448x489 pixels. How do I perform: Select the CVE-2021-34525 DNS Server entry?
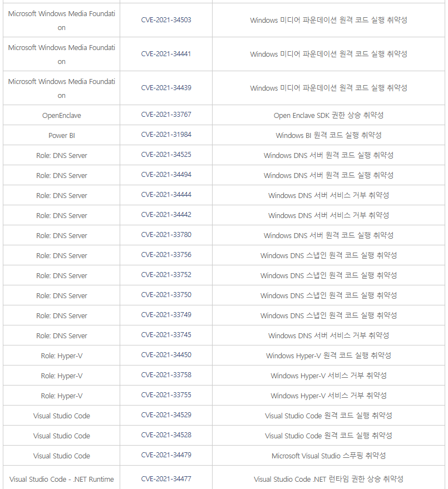(166, 155)
